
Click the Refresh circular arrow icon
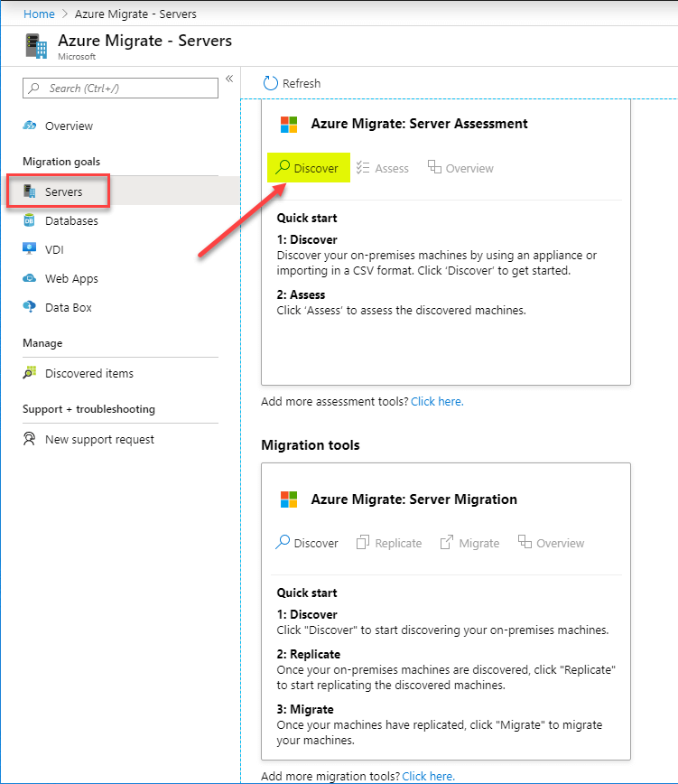click(270, 83)
